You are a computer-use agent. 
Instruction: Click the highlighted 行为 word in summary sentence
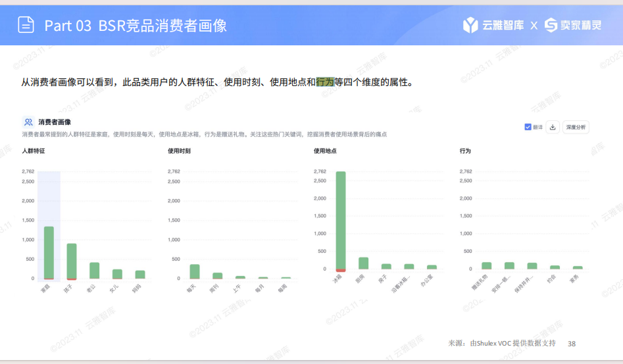pyautogui.click(x=325, y=81)
